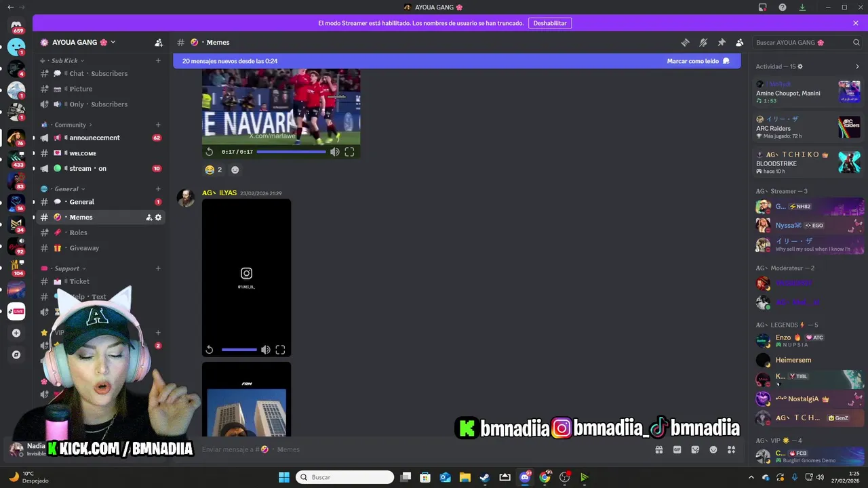Open the Ticket channel
The height and width of the screenshot is (488, 868).
[100, 281]
